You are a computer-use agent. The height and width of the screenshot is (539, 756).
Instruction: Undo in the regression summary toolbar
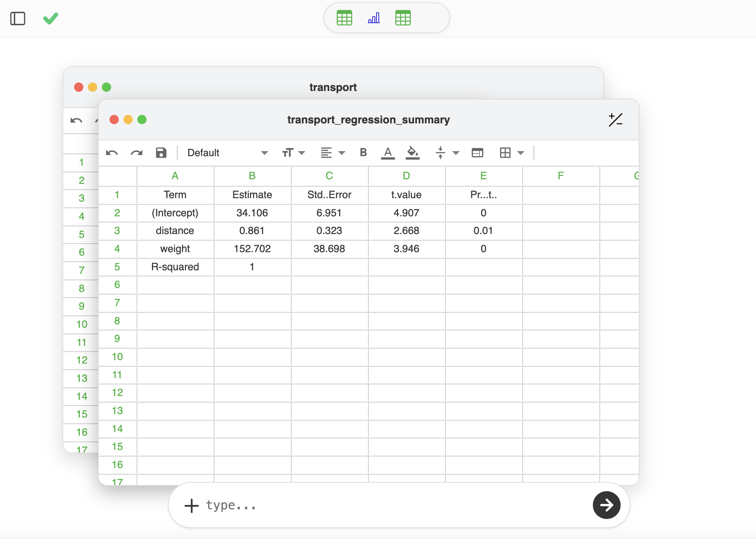coord(112,153)
